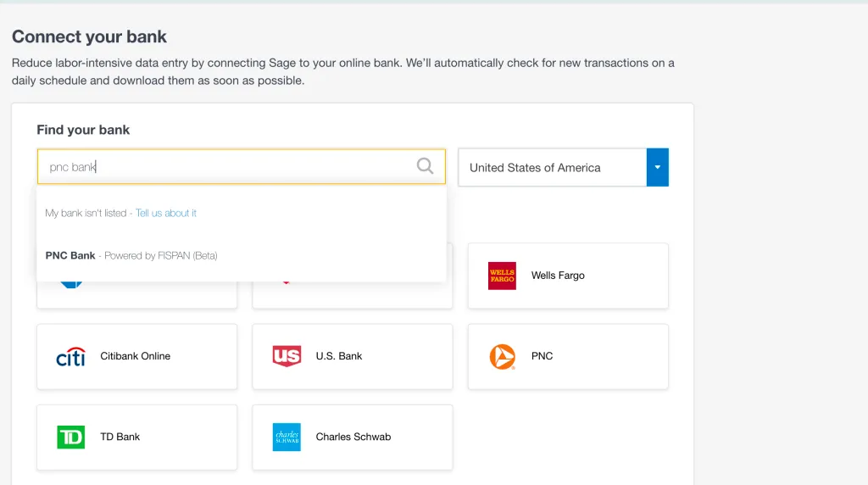Select the PNC name on the card
Viewport: 868px width, 485px height.
542,357
